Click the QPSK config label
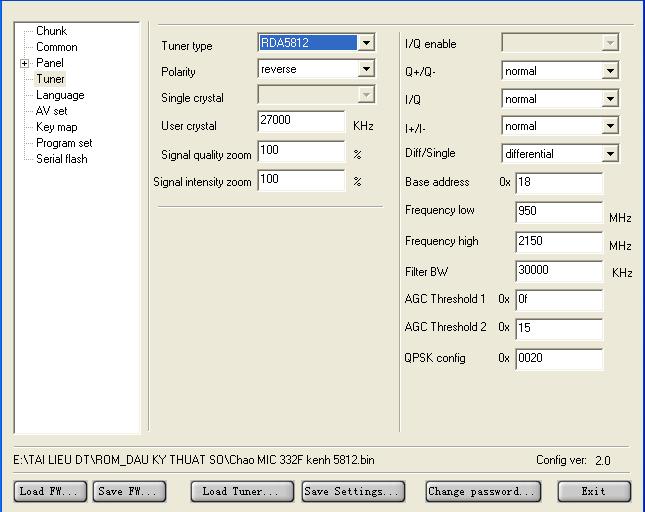645x512 pixels. click(x=435, y=358)
